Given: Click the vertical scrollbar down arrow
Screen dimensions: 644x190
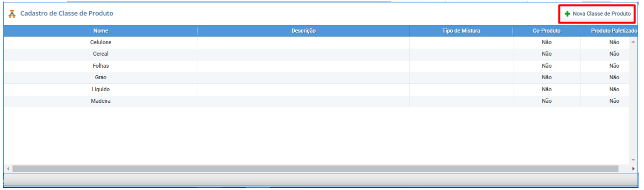Looking at the screenshot, I should [x=633, y=160].
